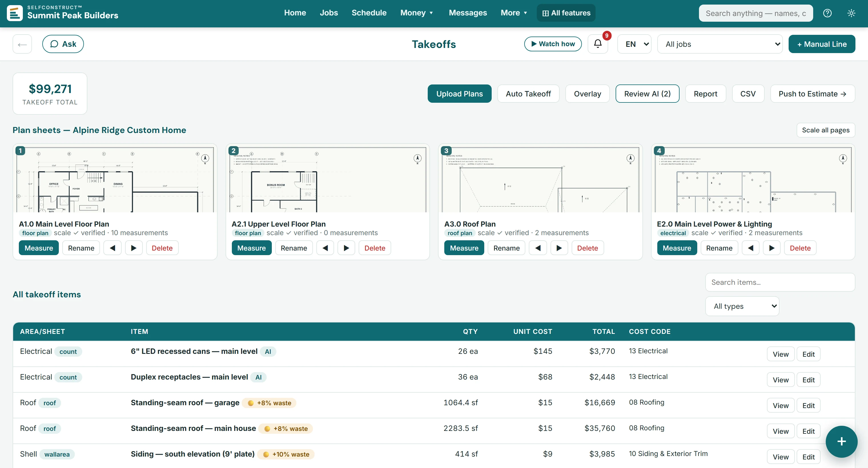Edit the Standing-seam roof — garage row
Viewport: 868px width, 468px height.
[x=808, y=406]
